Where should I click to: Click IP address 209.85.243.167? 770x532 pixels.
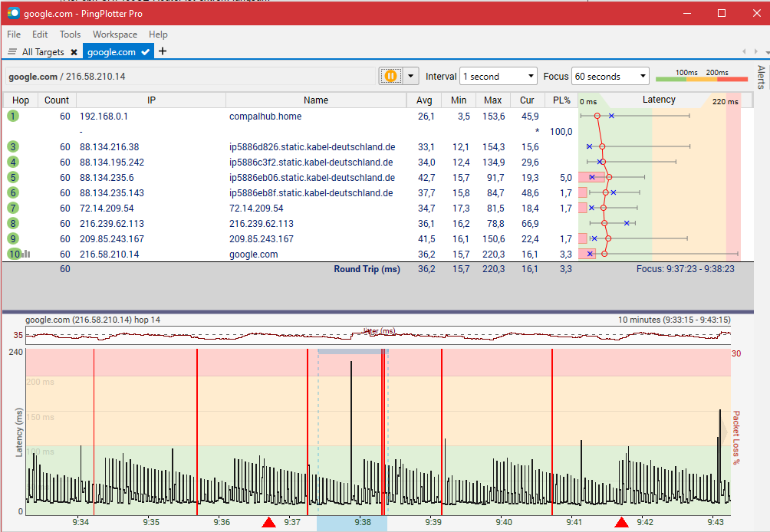[112, 239]
